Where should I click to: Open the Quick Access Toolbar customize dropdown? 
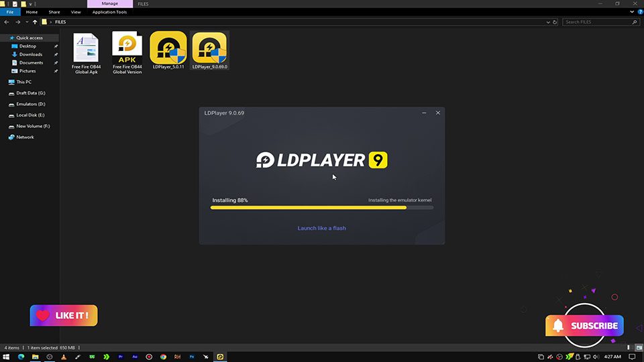pyautogui.click(x=30, y=4)
